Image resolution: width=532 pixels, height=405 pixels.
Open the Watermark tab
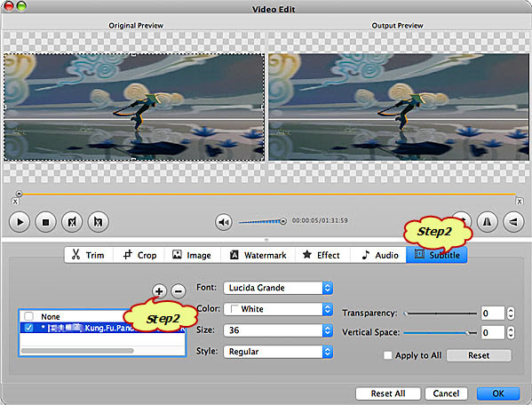click(258, 255)
